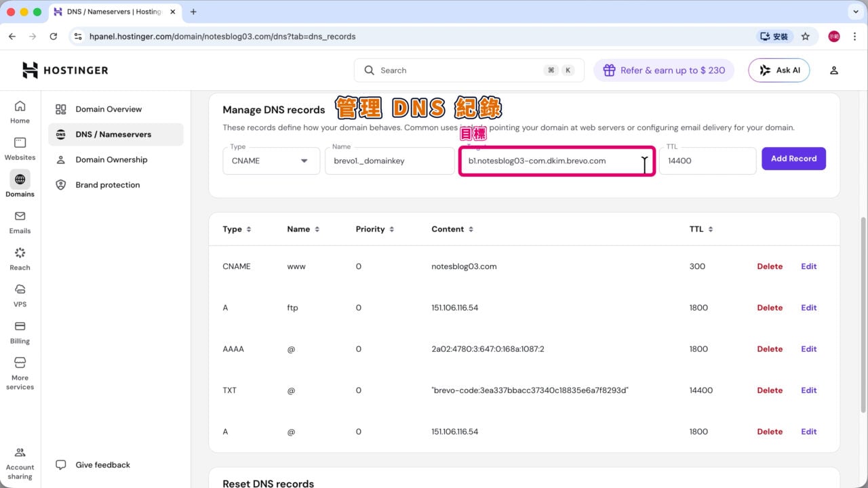
Task: Open the Reach sidebar icon
Action: 20,259
